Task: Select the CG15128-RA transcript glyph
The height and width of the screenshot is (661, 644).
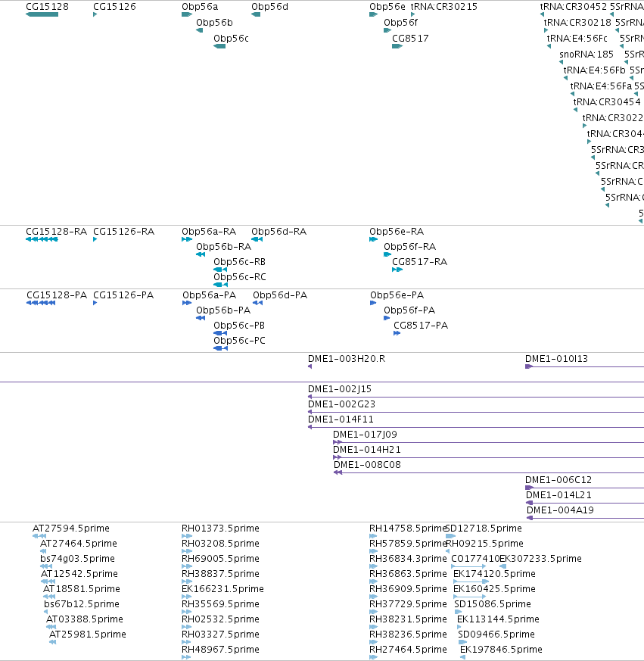Action: tap(42, 239)
